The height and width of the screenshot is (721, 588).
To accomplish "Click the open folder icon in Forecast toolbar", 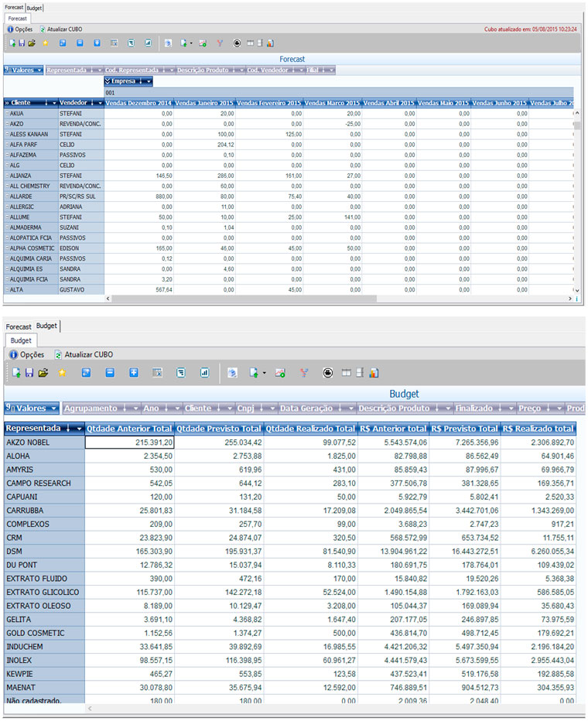I will pyautogui.click(x=32, y=43).
